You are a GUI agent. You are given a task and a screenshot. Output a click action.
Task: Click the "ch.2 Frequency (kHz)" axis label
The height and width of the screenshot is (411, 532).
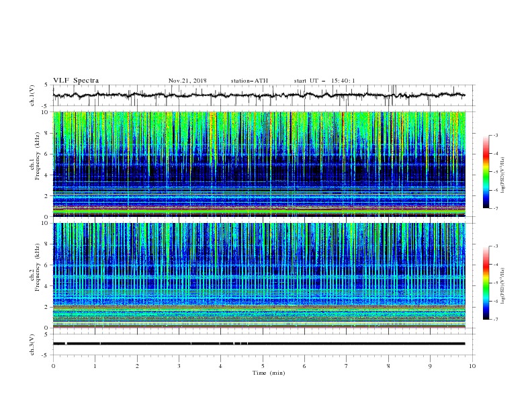point(34,267)
